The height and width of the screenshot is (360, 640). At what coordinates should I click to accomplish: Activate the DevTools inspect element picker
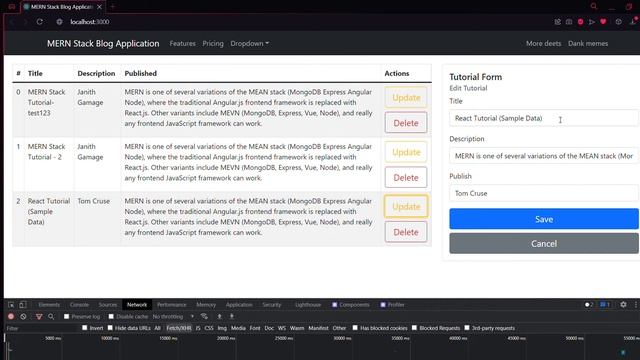click(x=11, y=304)
